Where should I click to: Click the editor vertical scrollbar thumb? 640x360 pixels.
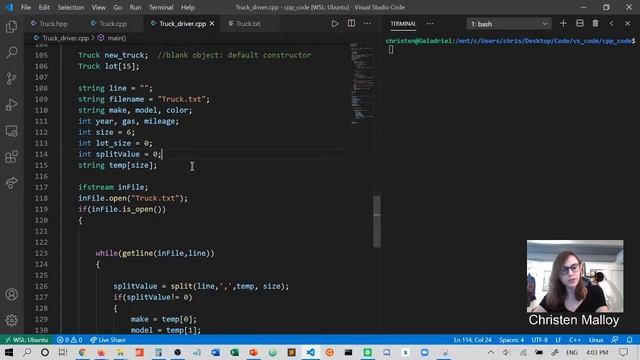point(377,221)
